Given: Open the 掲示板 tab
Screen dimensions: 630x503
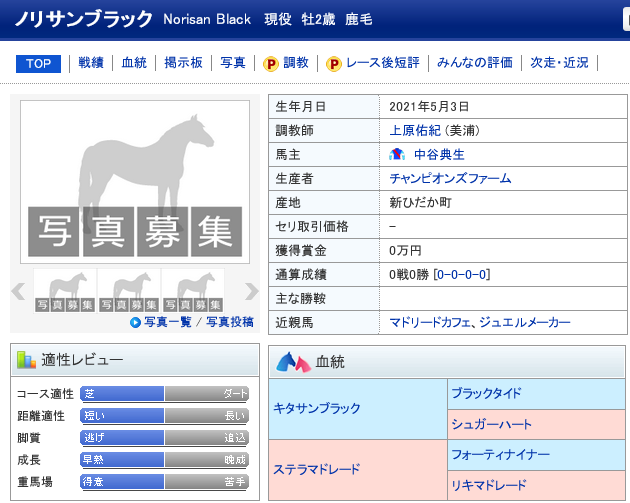Looking at the screenshot, I should tap(183, 63).
